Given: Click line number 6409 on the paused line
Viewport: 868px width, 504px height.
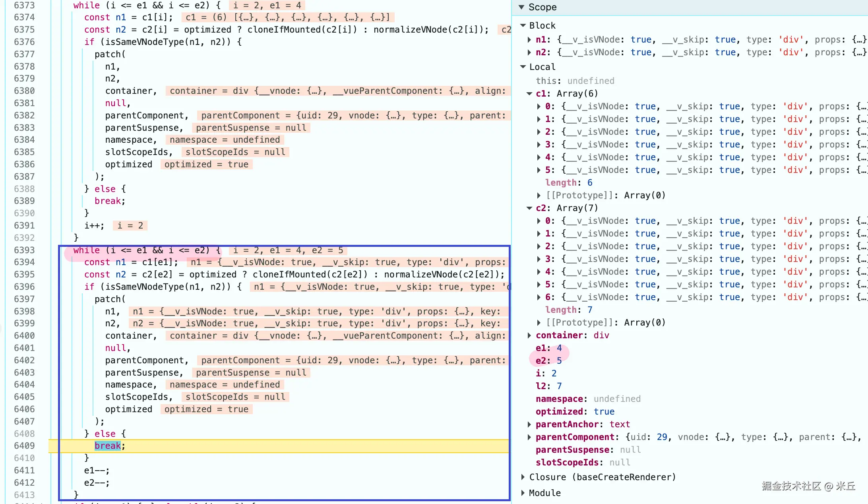Looking at the screenshot, I should coord(24,446).
